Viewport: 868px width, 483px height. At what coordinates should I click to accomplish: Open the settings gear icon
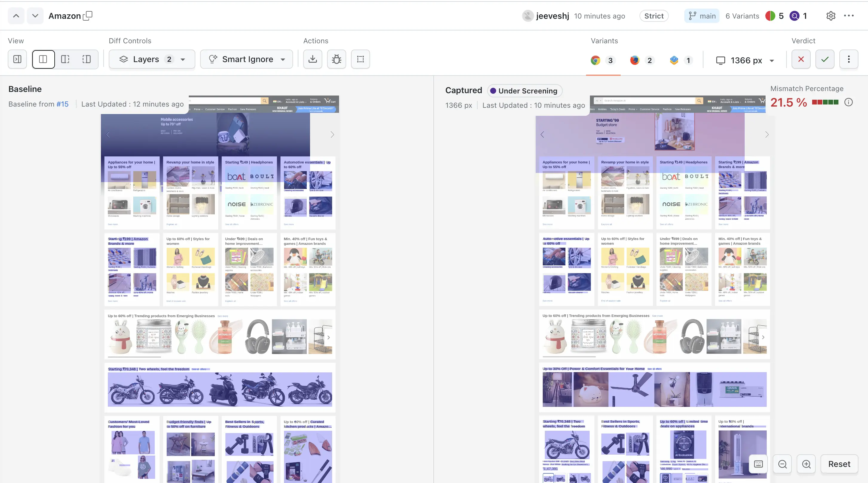[x=831, y=16]
